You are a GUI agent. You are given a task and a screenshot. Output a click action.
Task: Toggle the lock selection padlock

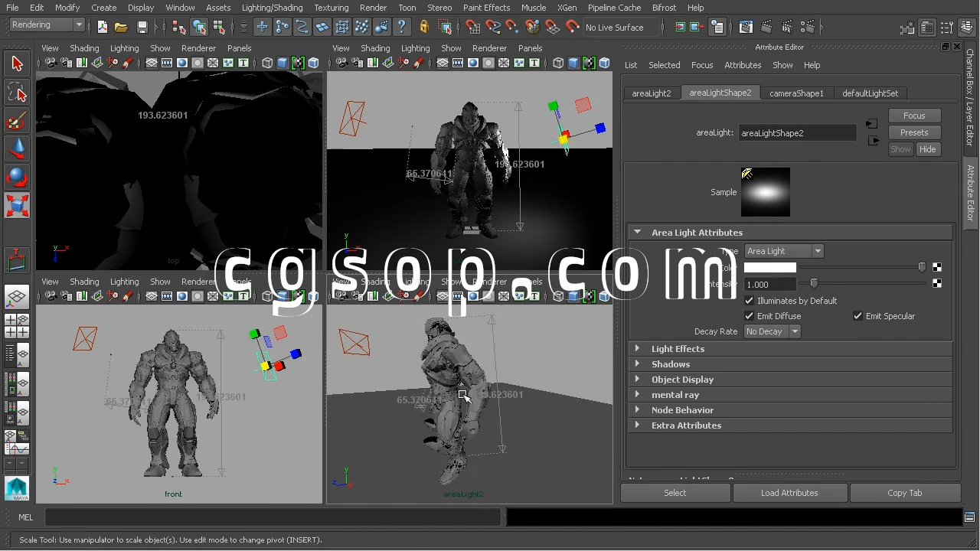(424, 27)
